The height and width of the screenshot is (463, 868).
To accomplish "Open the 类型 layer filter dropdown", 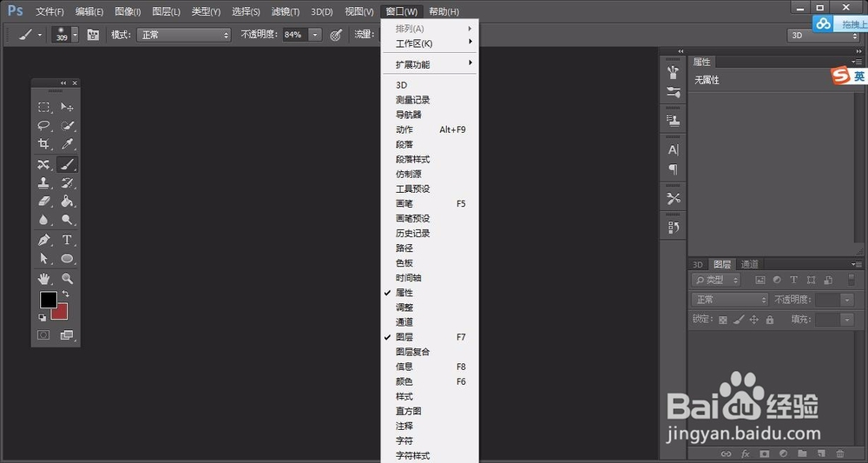I will point(716,280).
